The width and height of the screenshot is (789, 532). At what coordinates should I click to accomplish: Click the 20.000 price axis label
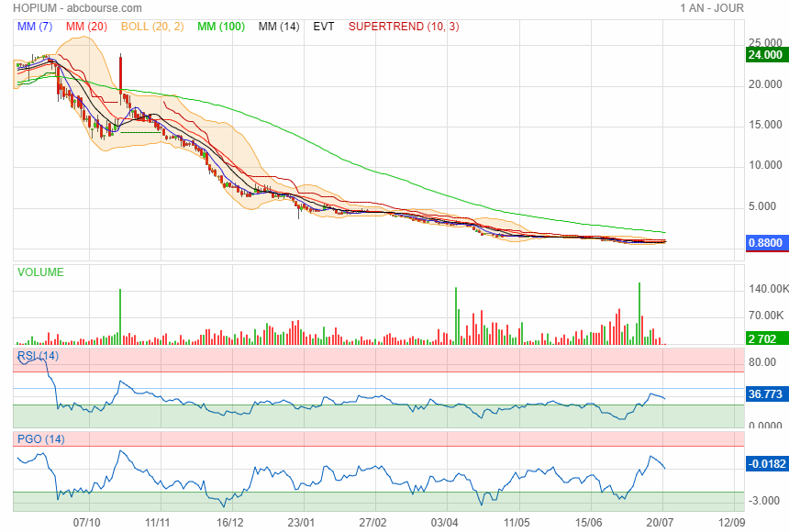765,84
